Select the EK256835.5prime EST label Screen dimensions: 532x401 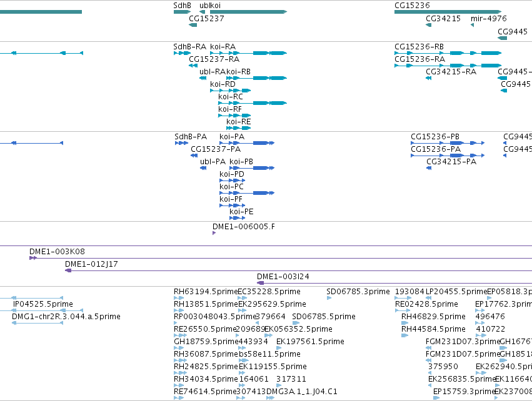[462, 380]
